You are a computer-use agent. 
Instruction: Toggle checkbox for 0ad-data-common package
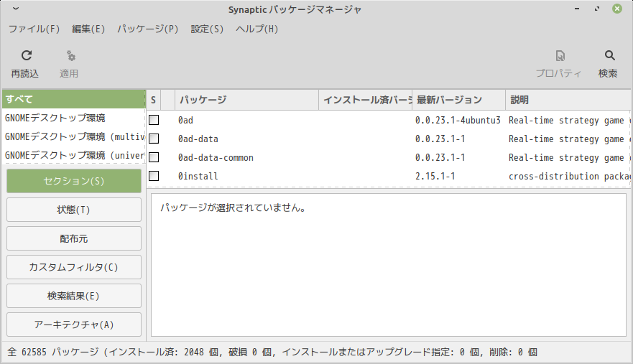(x=154, y=157)
